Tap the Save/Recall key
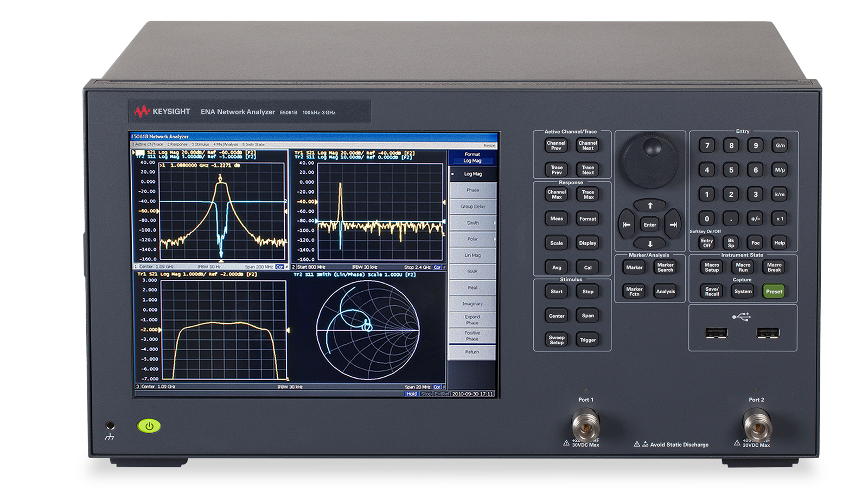This screenshot has width=868, height=488. 712,291
